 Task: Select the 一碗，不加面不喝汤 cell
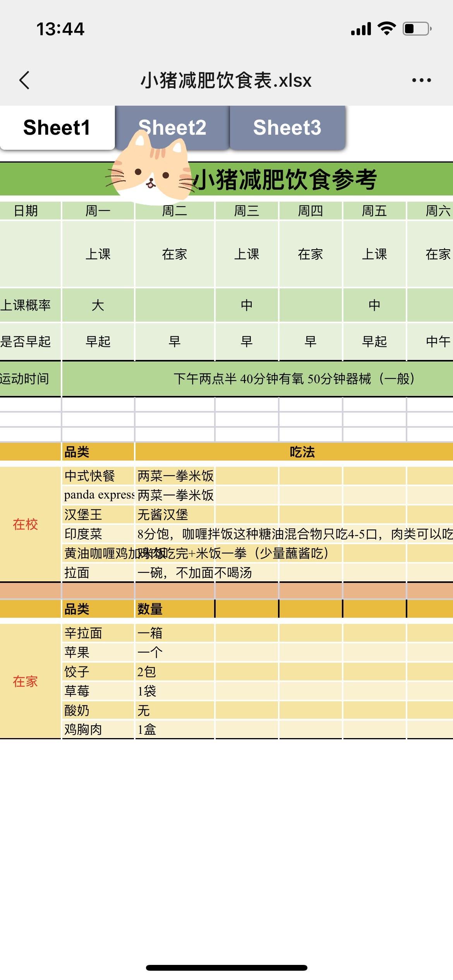coord(195,572)
